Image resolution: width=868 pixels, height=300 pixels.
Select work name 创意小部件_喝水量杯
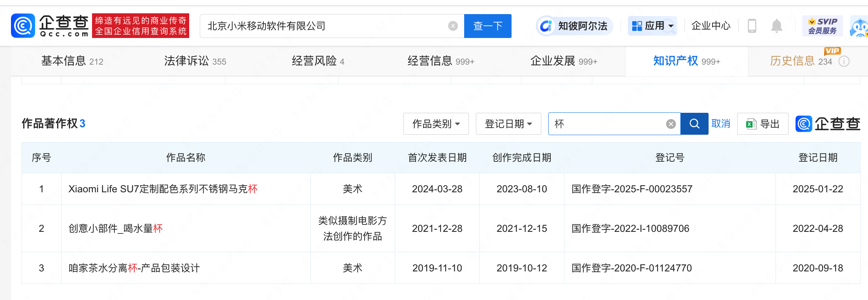(116, 228)
